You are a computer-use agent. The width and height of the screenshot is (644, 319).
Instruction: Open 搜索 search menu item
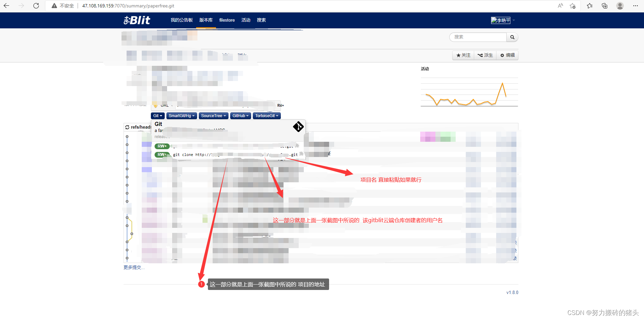(261, 20)
